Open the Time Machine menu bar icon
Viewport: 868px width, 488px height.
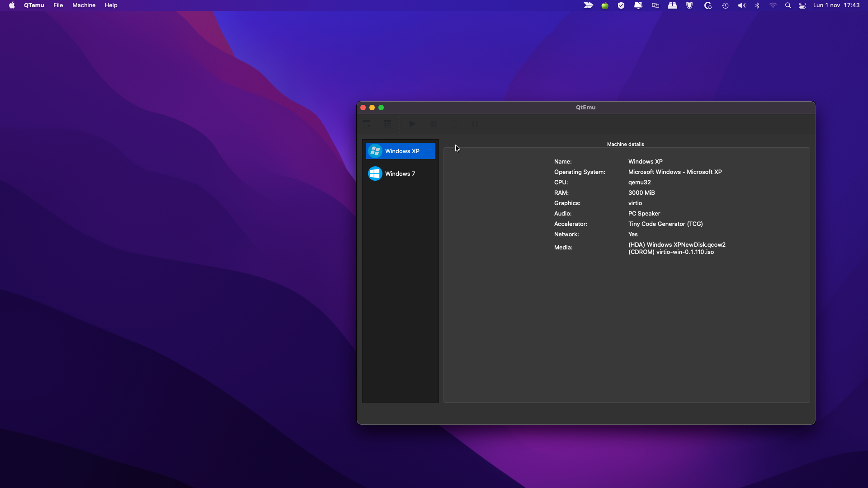tap(725, 5)
